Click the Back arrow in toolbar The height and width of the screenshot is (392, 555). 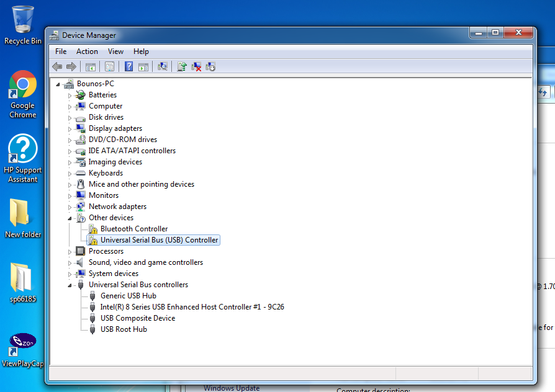pos(57,66)
